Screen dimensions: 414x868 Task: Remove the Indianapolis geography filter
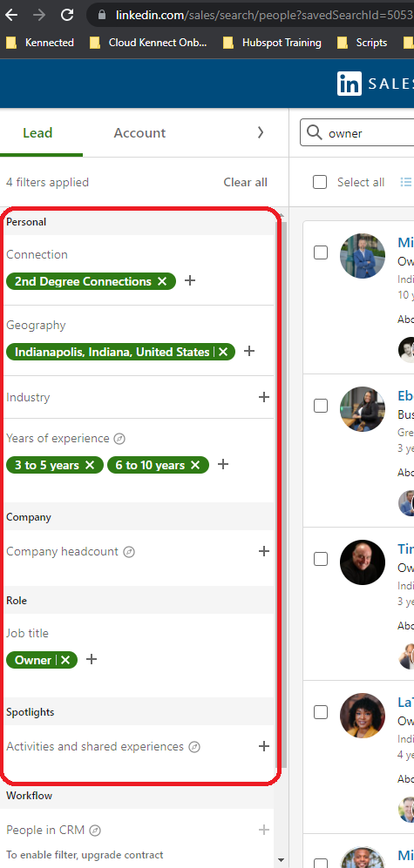(x=223, y=352)
